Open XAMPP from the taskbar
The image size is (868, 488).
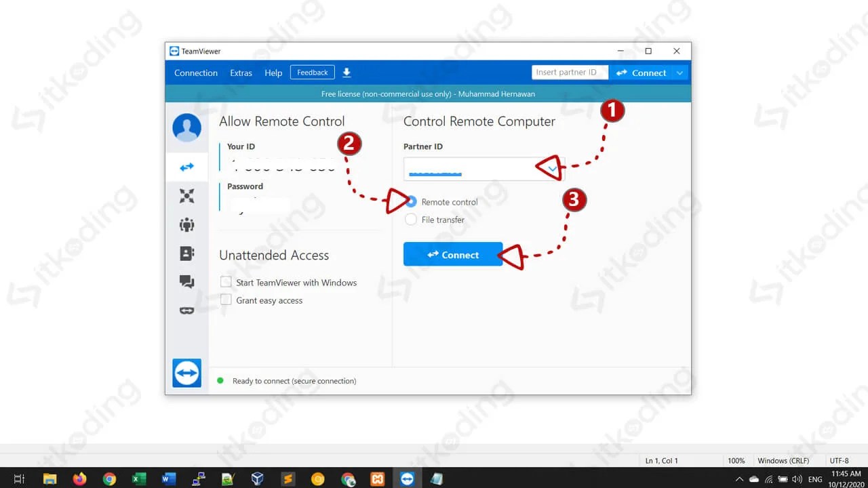coord(377,479)
